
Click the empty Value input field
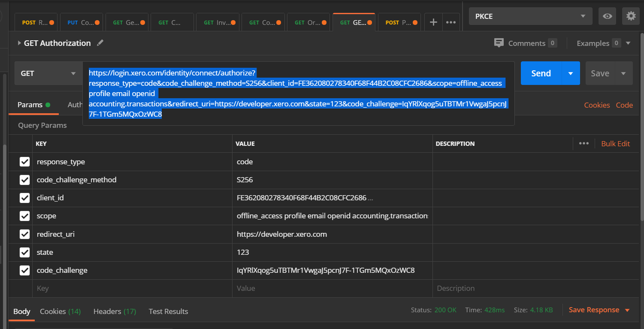[x=333, y=288]
